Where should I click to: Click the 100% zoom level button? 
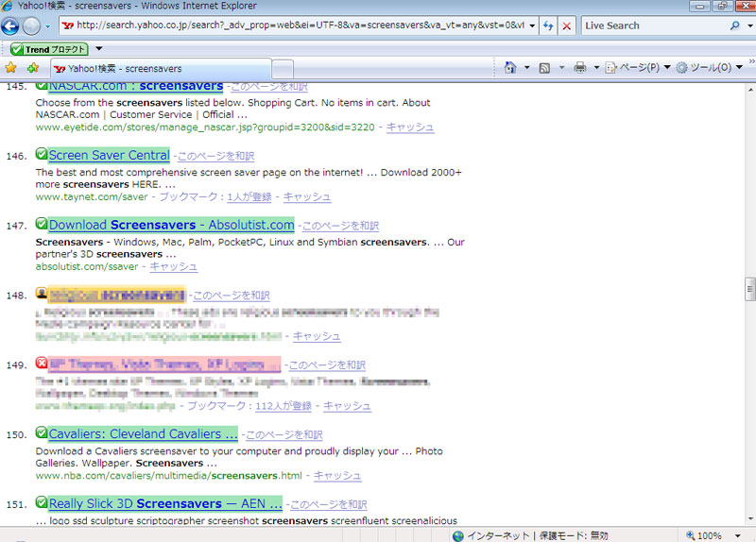coord(704,535)
